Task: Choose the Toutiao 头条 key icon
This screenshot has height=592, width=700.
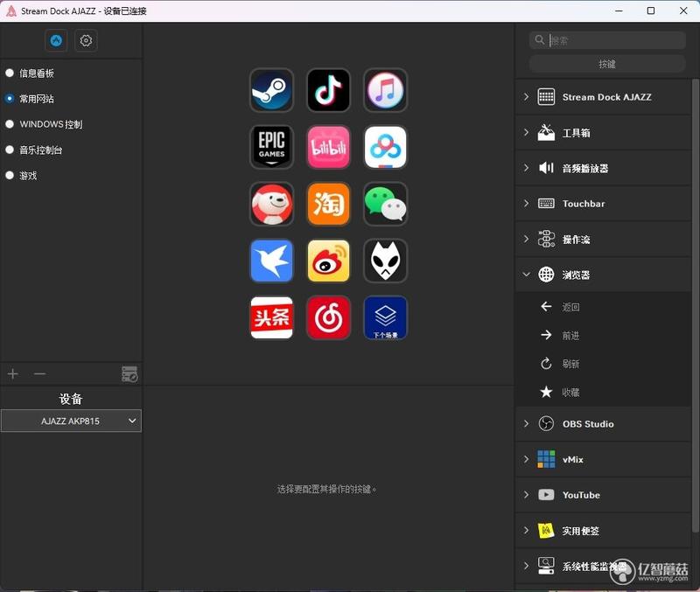Action: (x=271, y=317)
